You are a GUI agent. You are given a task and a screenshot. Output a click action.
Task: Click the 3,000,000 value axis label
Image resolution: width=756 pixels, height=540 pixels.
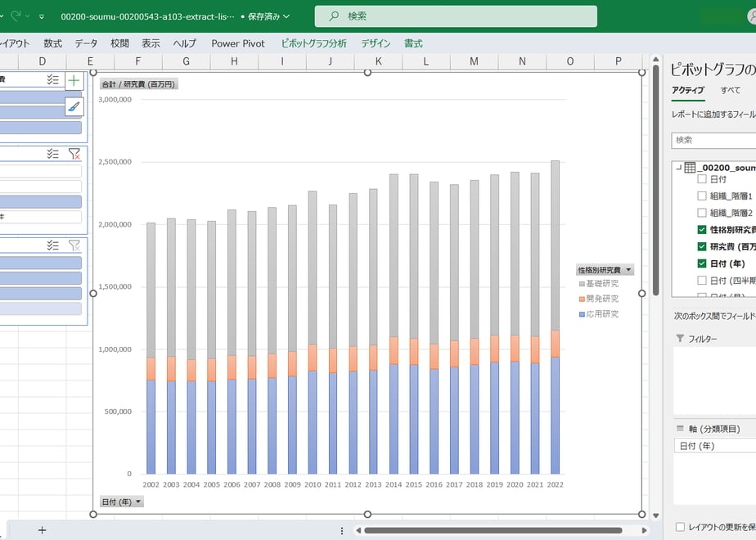(x=115, y=99)
